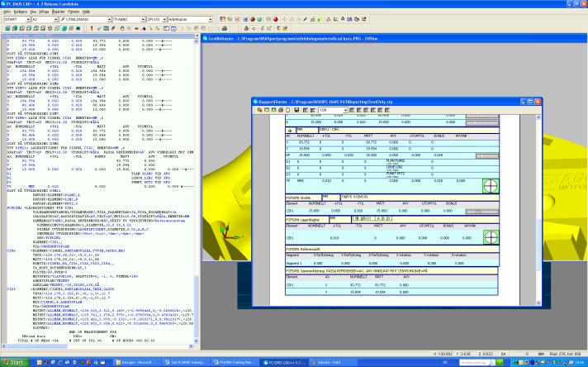
Task: Switch to the Paint taskbar button
Action: pyautogui.click(x=333, y=363)
